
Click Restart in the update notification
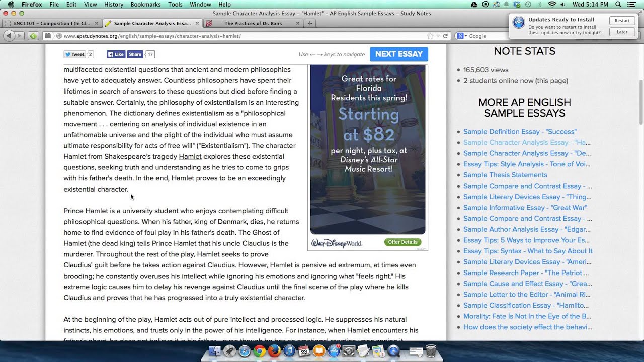point(622,21)
